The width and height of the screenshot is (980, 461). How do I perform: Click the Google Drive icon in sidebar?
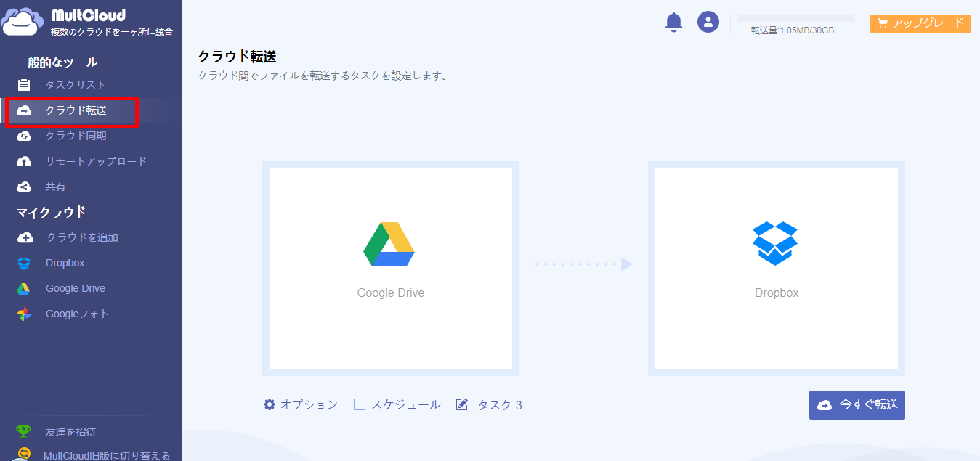pyautogui.click(x=24, y=288)
